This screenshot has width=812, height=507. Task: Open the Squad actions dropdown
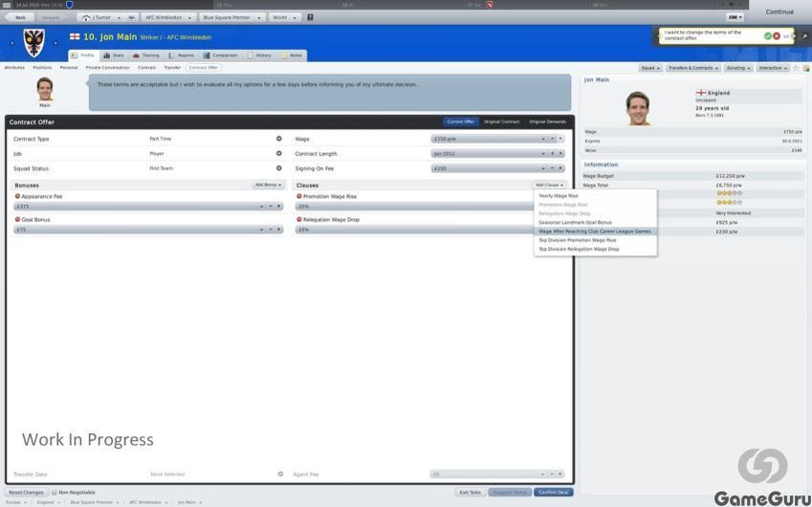tap(650, 68)
